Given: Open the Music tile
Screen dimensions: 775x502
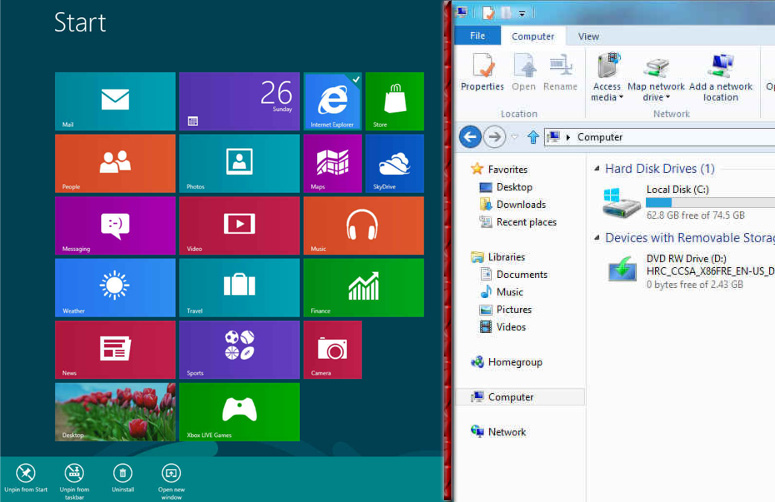Looking at the screenshot, I should tap(364, 226).
